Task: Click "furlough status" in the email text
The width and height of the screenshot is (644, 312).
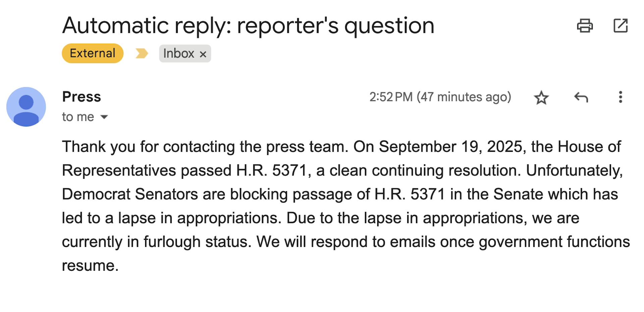Action: coord(197,242)
